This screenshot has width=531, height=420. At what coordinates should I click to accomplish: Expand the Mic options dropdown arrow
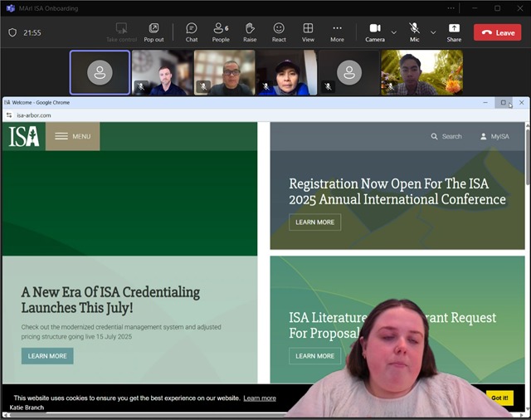click(x=432, y=32)
